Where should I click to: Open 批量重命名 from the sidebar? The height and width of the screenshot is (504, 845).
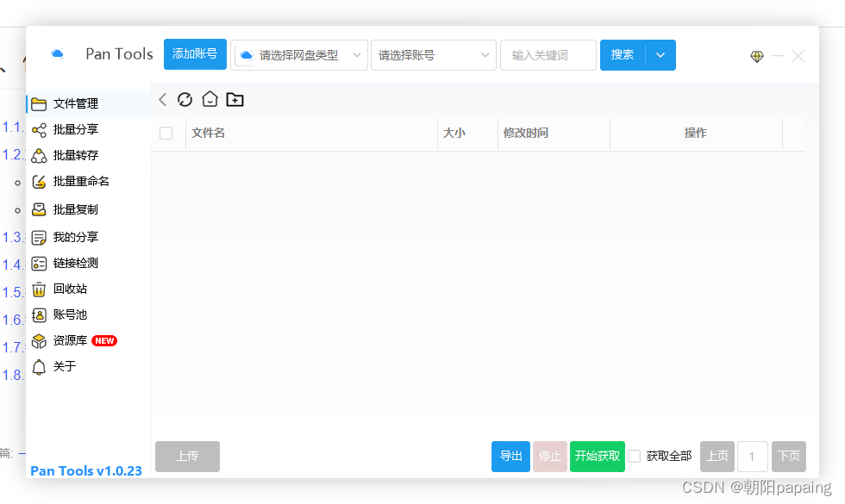[89, 182]
